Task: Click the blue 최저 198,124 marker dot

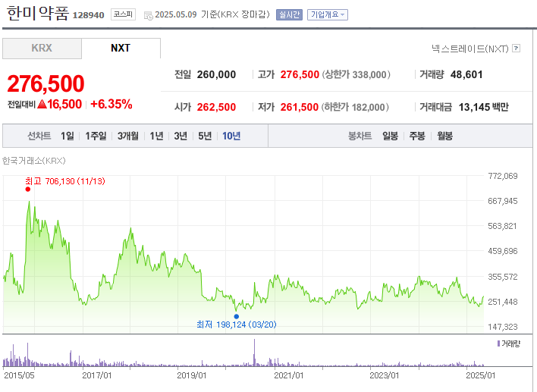Action: point(237,316)
